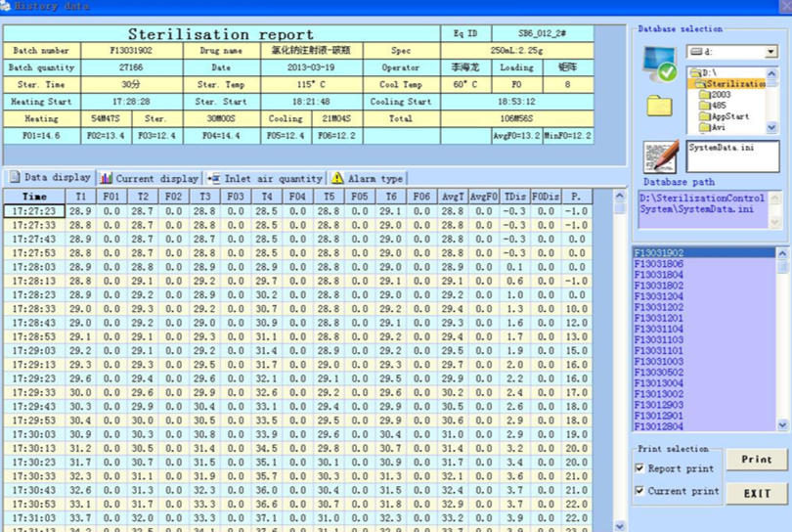
Task: Toggle the Report print checkbox
Action: coord(639,469)
